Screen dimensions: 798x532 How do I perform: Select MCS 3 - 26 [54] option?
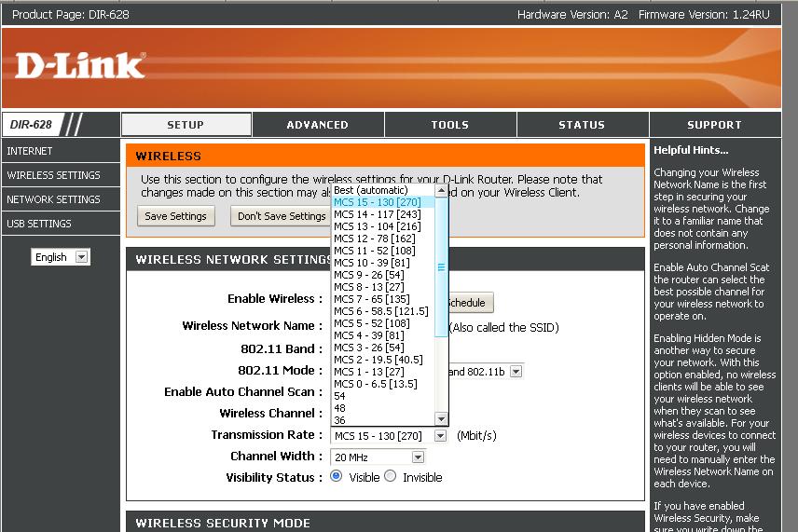coord(383,348)
